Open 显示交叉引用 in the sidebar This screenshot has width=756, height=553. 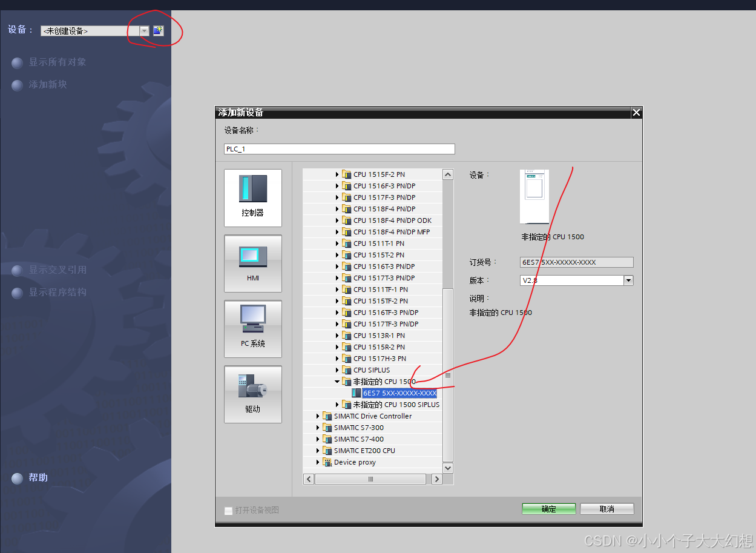tap(58, 270)
